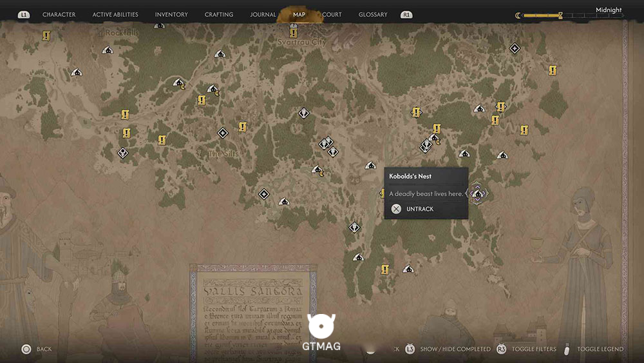Image resolution: width=644 pixels, height=363 pixels.
Task: Open the Inventory tab
Action: click(x=171, y=14)
